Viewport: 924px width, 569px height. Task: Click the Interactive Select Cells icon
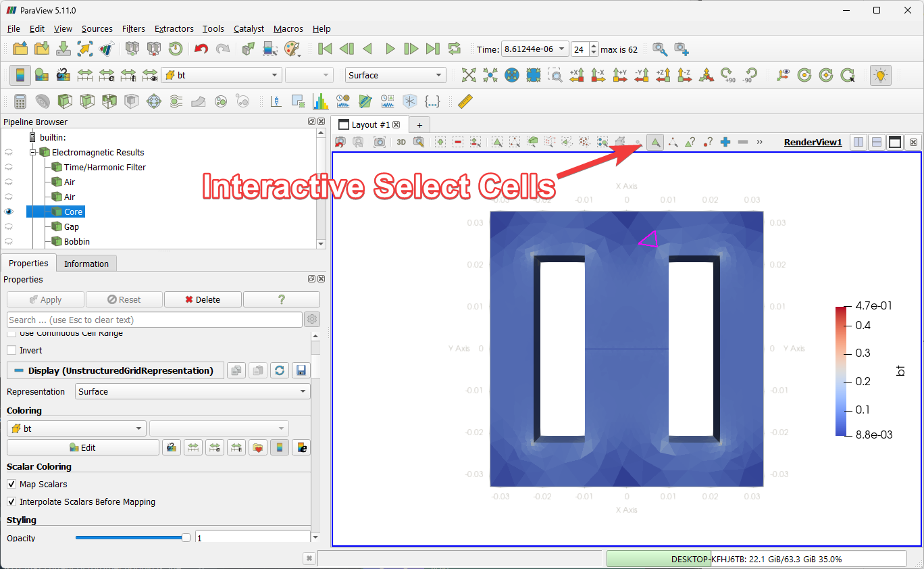[654, 142]
